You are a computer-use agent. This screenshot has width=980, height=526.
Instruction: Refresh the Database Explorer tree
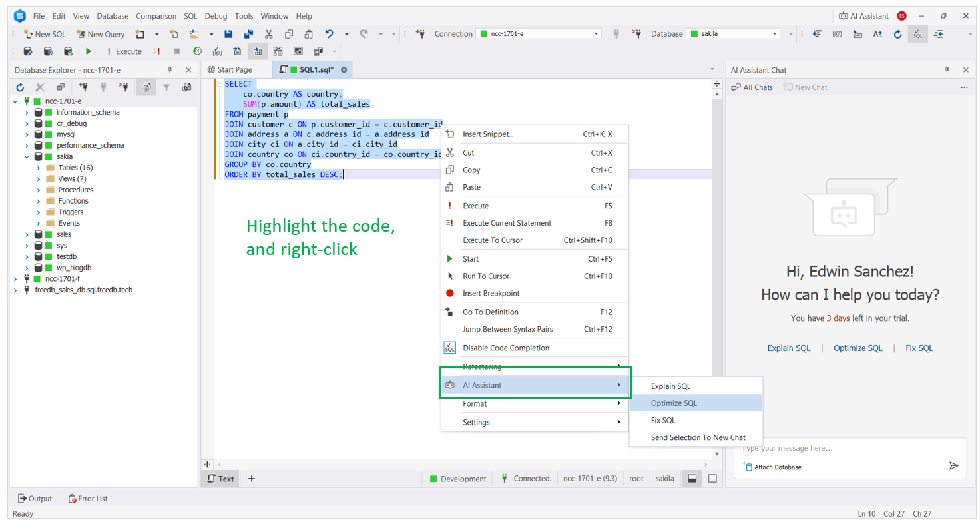[20, 87]
